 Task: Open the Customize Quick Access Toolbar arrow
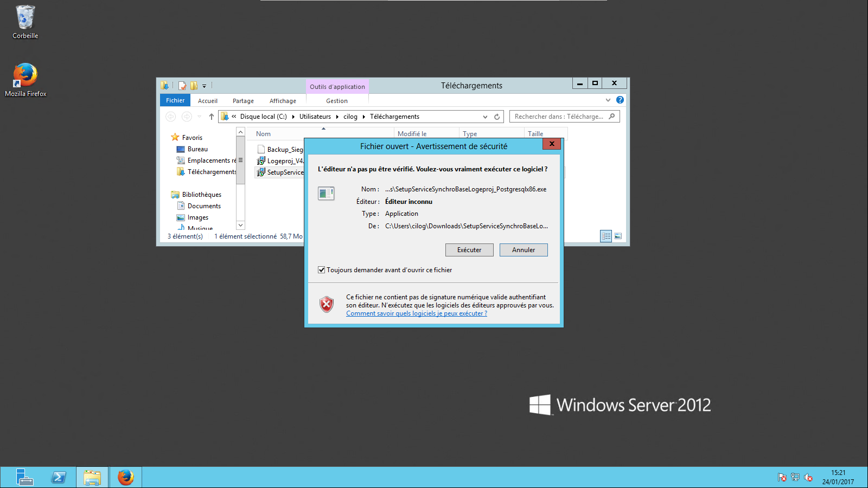click(205, 86)
